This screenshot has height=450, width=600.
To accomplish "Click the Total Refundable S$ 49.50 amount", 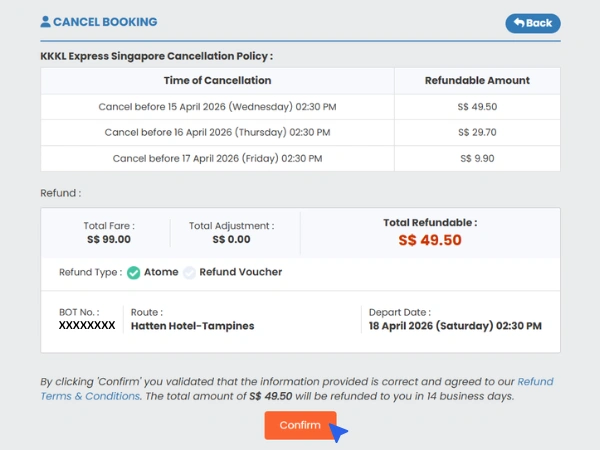I will (429, 240).
